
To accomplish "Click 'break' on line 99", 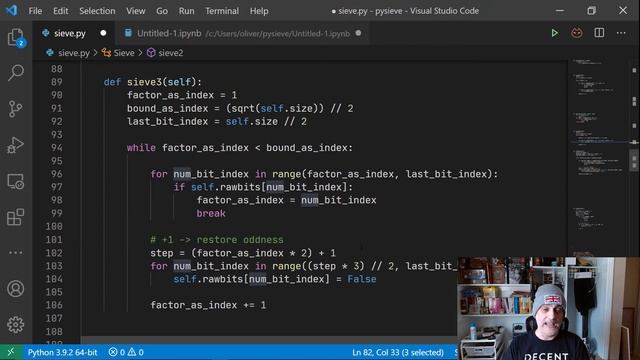I will (x=211, y=213).
